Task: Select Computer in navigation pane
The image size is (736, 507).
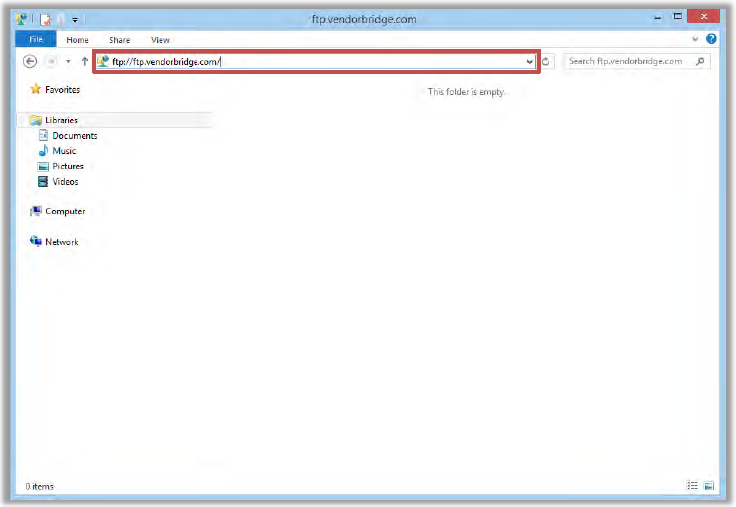Action: (x=65, y=211)
